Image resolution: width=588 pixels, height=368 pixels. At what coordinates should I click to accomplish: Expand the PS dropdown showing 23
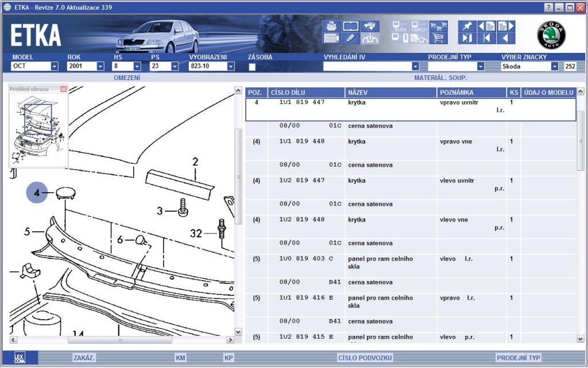pyautogui.click(x=175, y=67)
